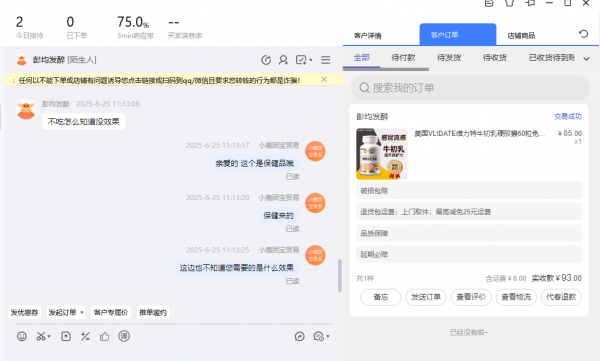The height and width of the screenshot is (361, 600).
Task: Click the mark-conversation checkbox icon
Action: (301, 60)
